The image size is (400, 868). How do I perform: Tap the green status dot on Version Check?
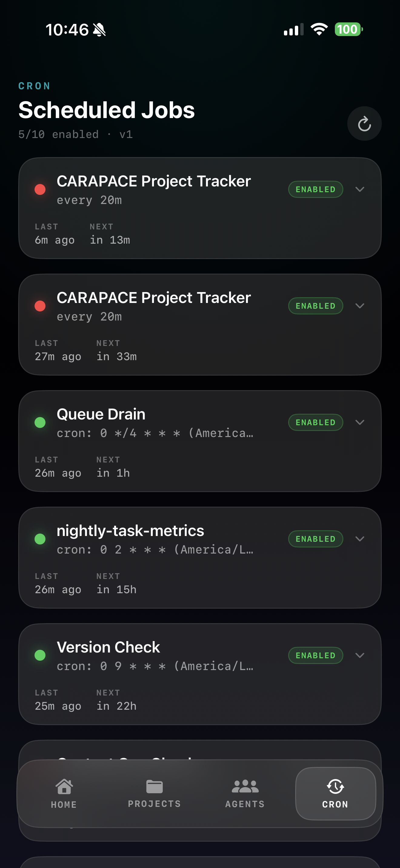point(40,655)
